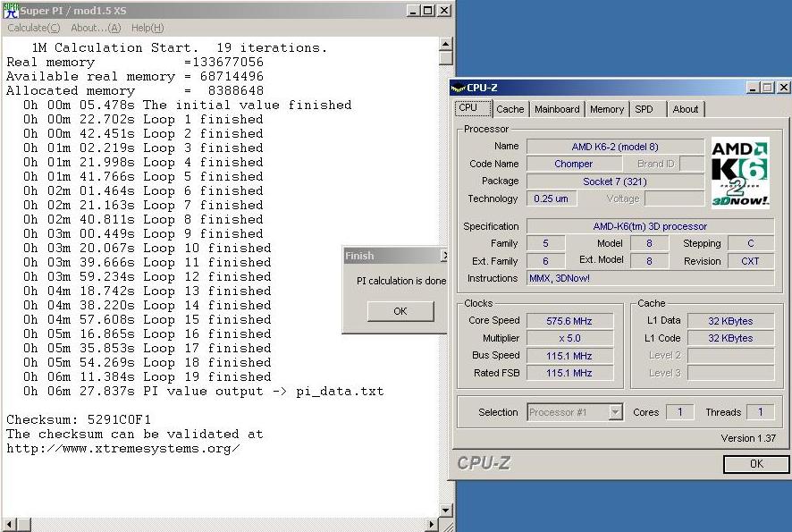The width and height of the screenshot is (792, 532).
Task: Click Super PI vertical scrollbar down arrow
Action: pos(445,510)
